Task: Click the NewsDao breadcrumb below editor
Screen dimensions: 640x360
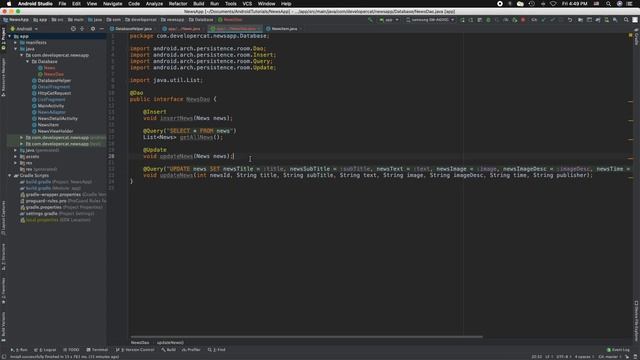Action: [x=140, y=343]
